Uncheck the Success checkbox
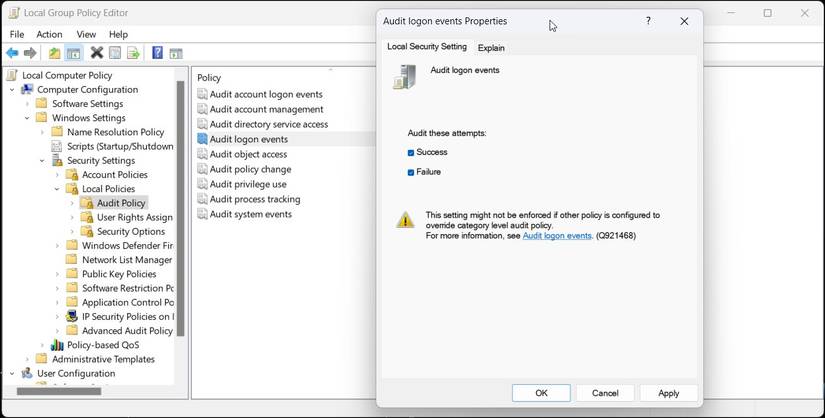Image resolution: width=825 pixels, height=418 pixels. [x=411, y=153]
